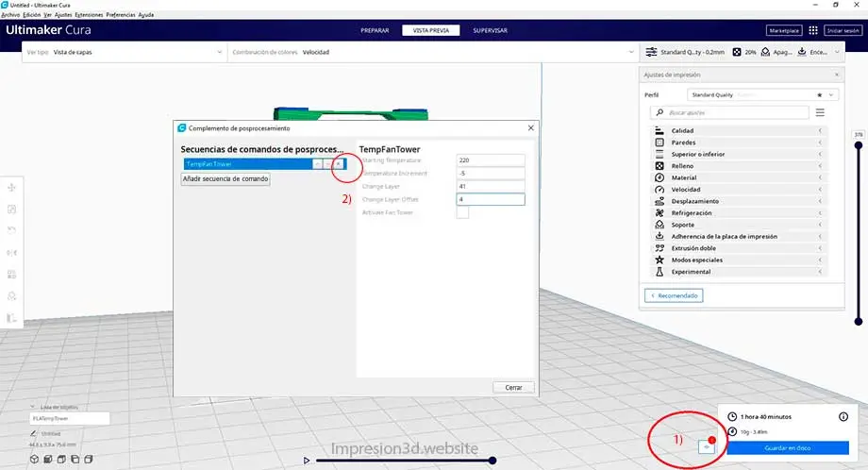Switch to the PREPARAR stage tab
Image resolution: width=868 pixels, height=470 pixels.
click(375, 30)
